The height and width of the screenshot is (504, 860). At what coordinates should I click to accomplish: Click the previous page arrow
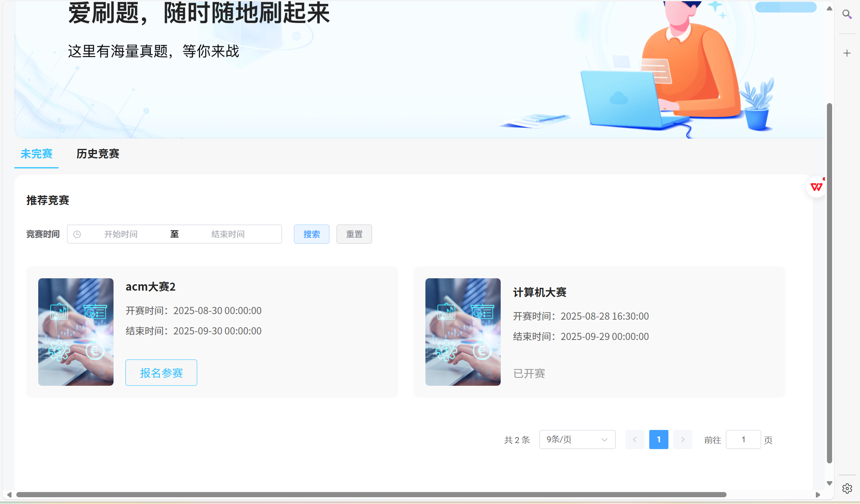[635, 440]
